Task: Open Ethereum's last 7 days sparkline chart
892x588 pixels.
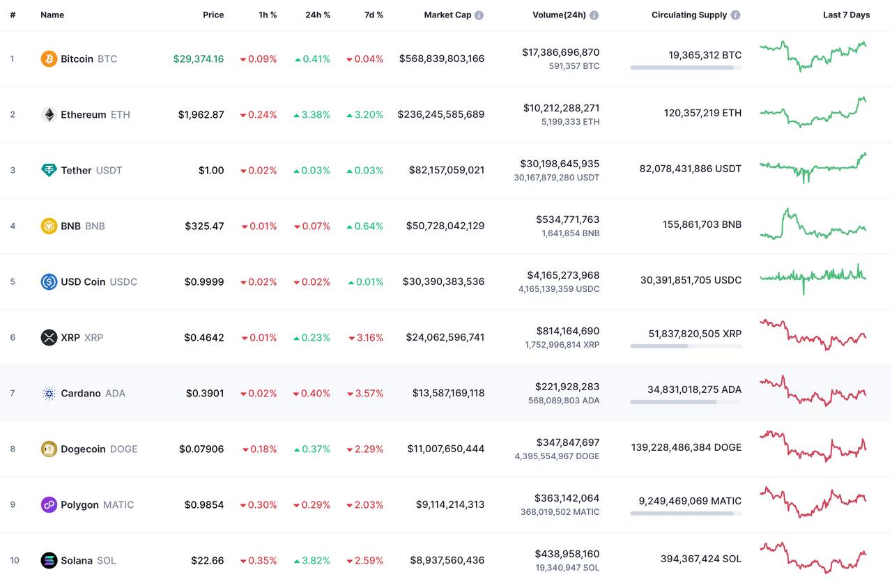Action: [x=813, y=112]
